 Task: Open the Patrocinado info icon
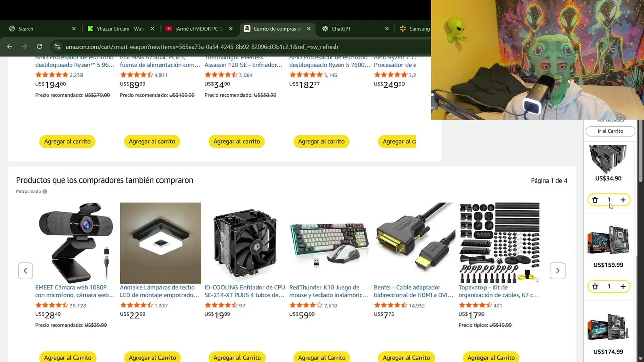click(45, 192)
